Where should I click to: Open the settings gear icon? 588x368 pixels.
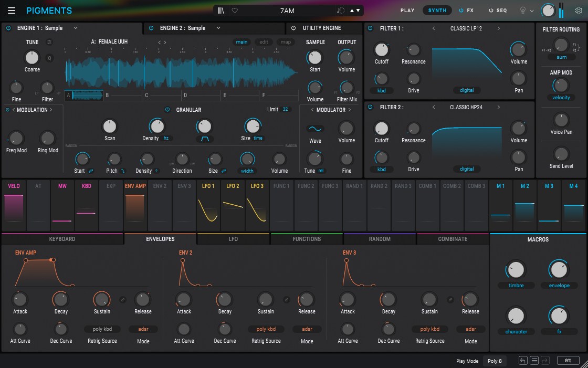click(579, 10)
